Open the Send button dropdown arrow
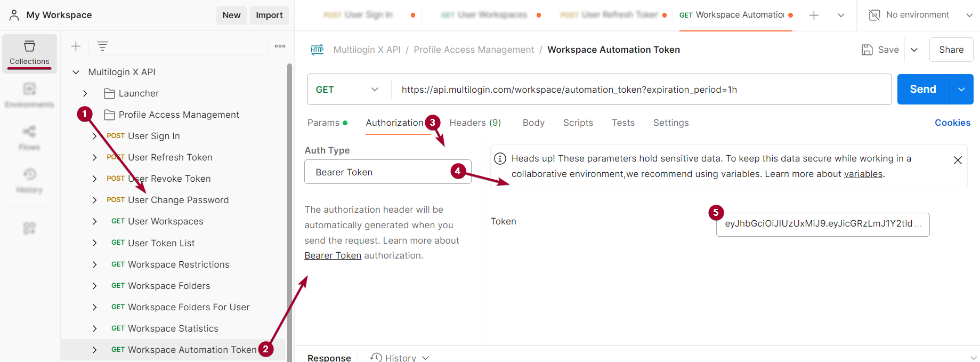Image resolution: width=980 pixels, height=362 pixels. (961, 90)
